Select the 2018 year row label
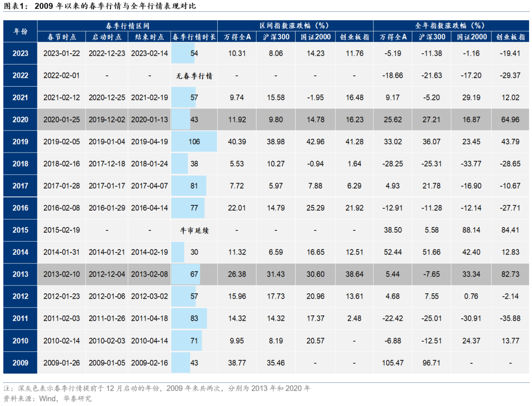The width and height of the screenshot is (532, 406). [20, 164]
